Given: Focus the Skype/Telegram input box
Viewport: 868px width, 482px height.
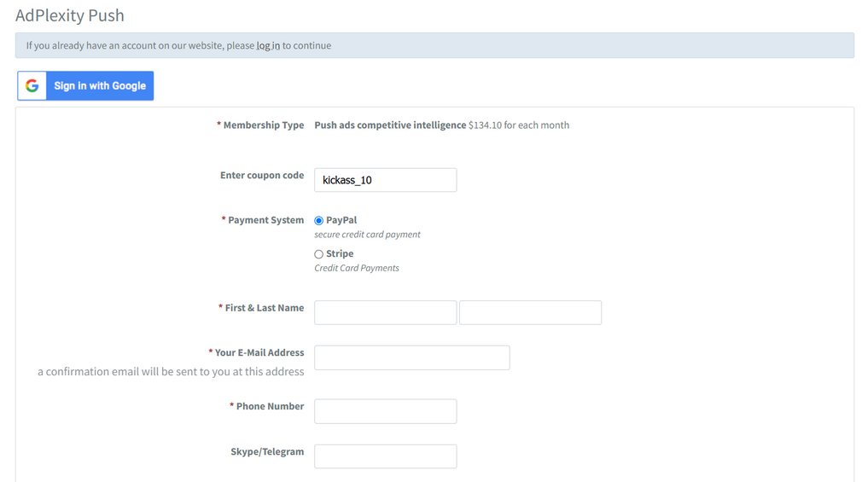Looking at the screenshot, I should click(385, 456).
